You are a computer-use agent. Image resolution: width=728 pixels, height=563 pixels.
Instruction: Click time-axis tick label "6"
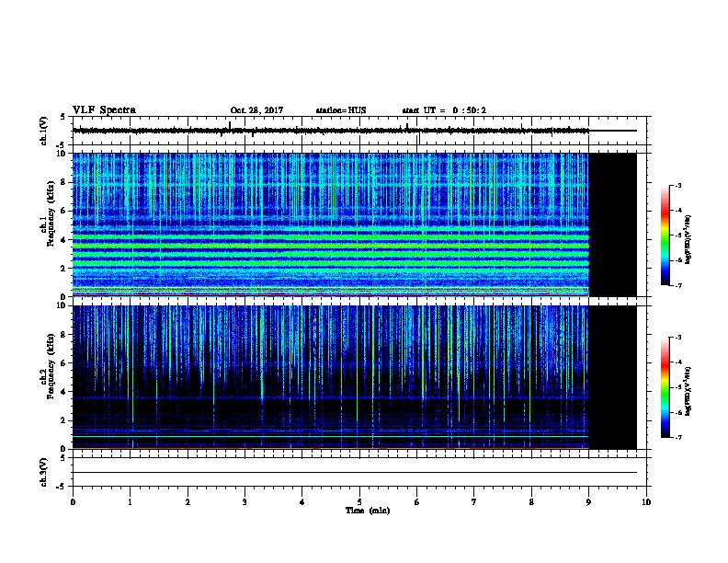(x=417, y=501)
